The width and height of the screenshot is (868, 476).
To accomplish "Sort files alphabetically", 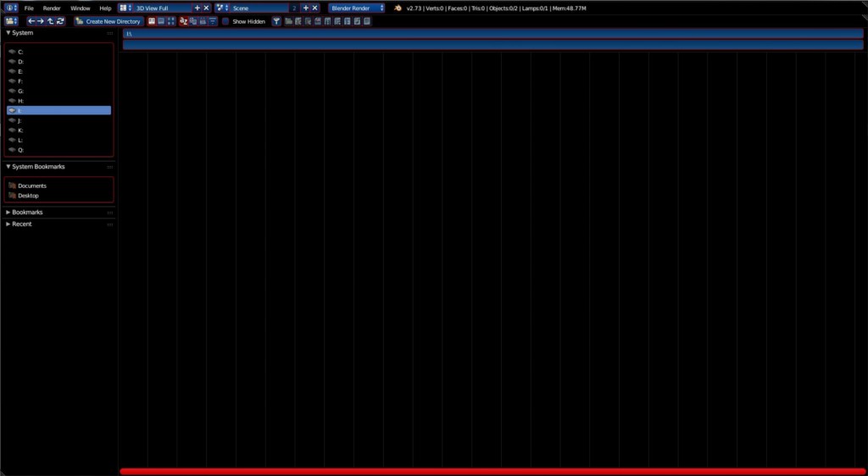I will [x=183, y=21].
